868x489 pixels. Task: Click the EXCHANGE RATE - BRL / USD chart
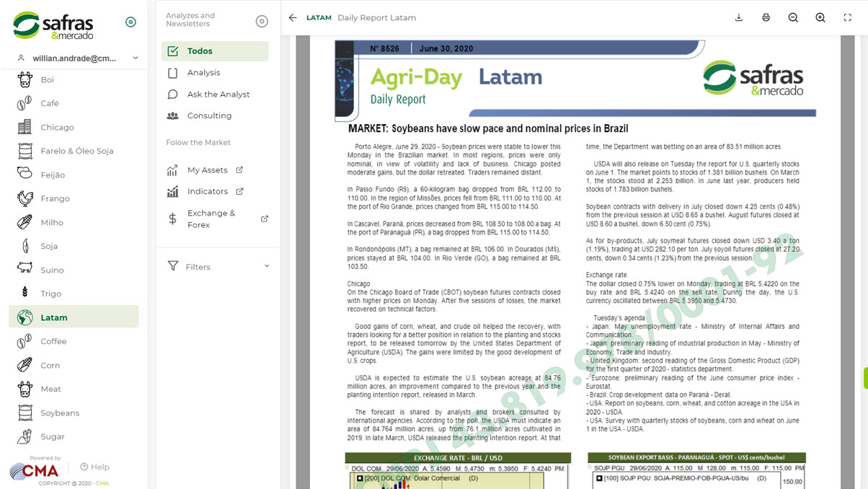point(458,471)
